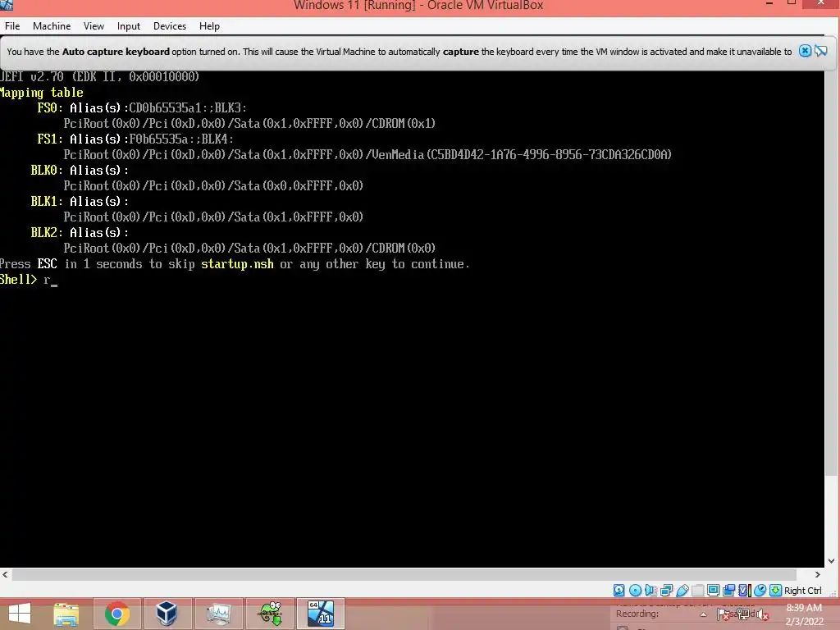
Task: Open the Devices menu
Action: 170,25
